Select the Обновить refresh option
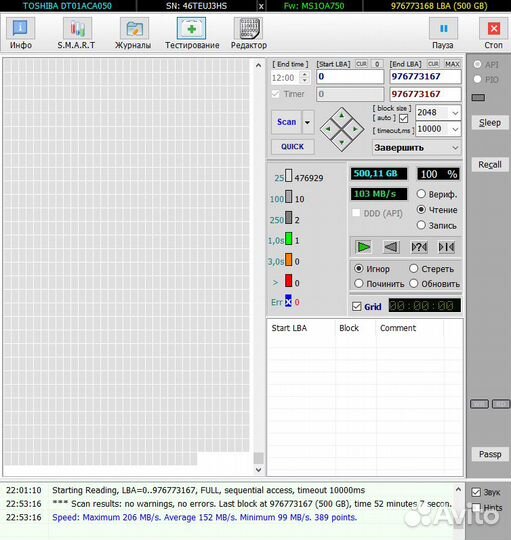This screenshot has width=511, height=540. (414, 283)
